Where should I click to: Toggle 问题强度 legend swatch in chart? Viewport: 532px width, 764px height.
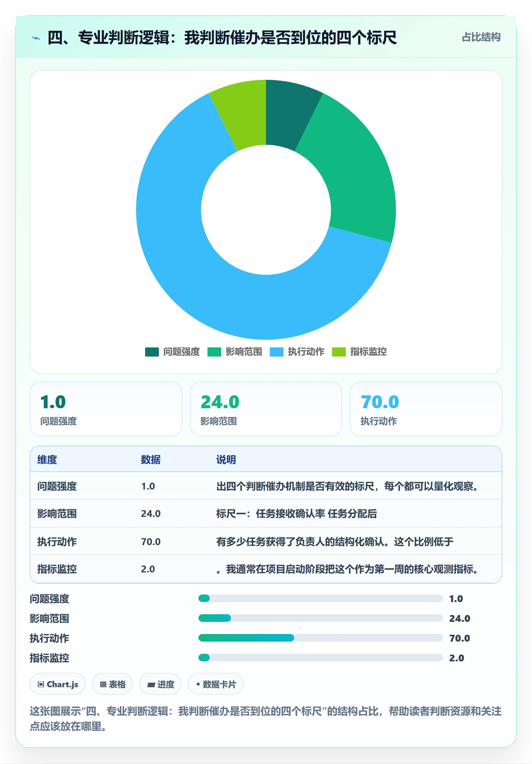pyautogui.click(x=152, y=352)
